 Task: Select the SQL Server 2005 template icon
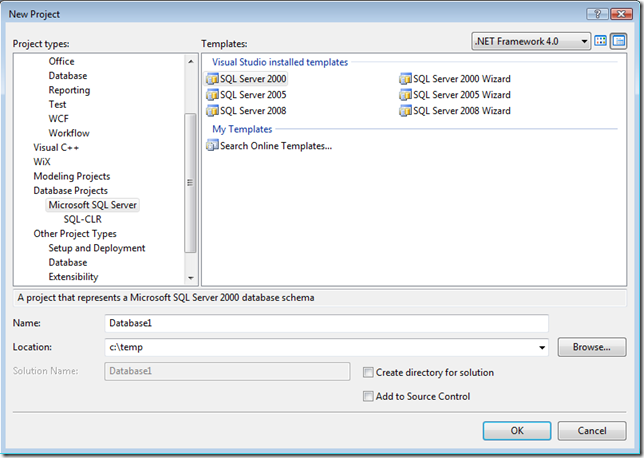[x=212, y=95]
